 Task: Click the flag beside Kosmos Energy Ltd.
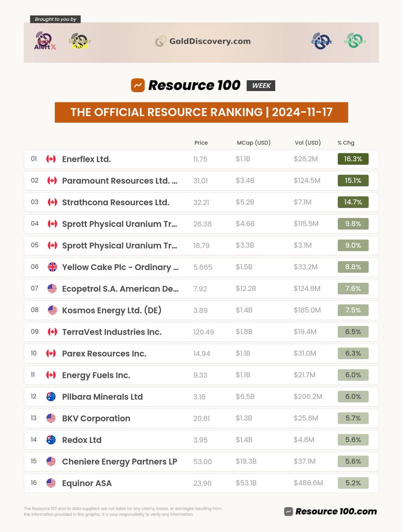52,310
